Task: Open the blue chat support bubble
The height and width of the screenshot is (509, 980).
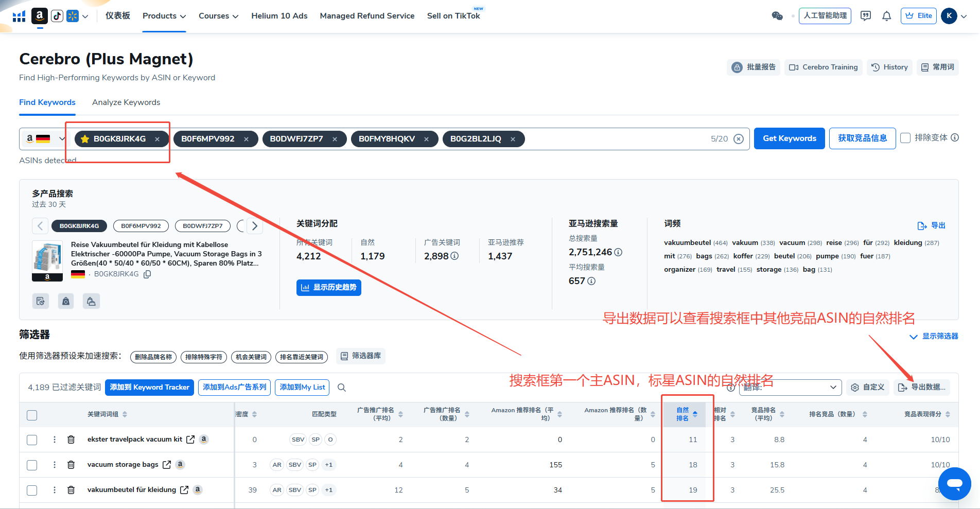Action: pos(954,483)
